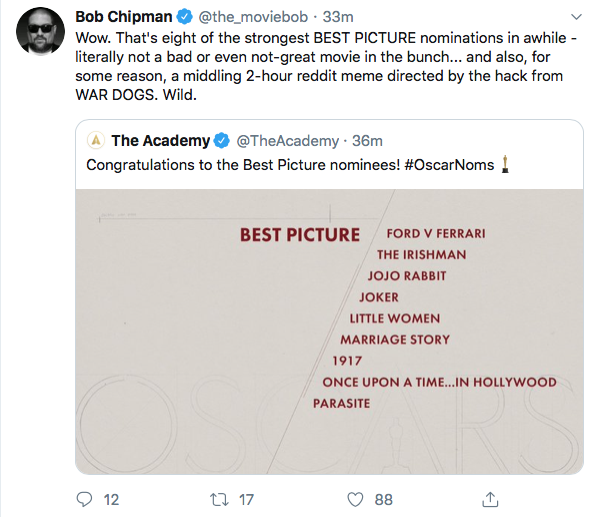Click The Academy's blue verified checkmark
Viewport: 598px width, 517px height.
pyautogui.click(x=222, y=141)
